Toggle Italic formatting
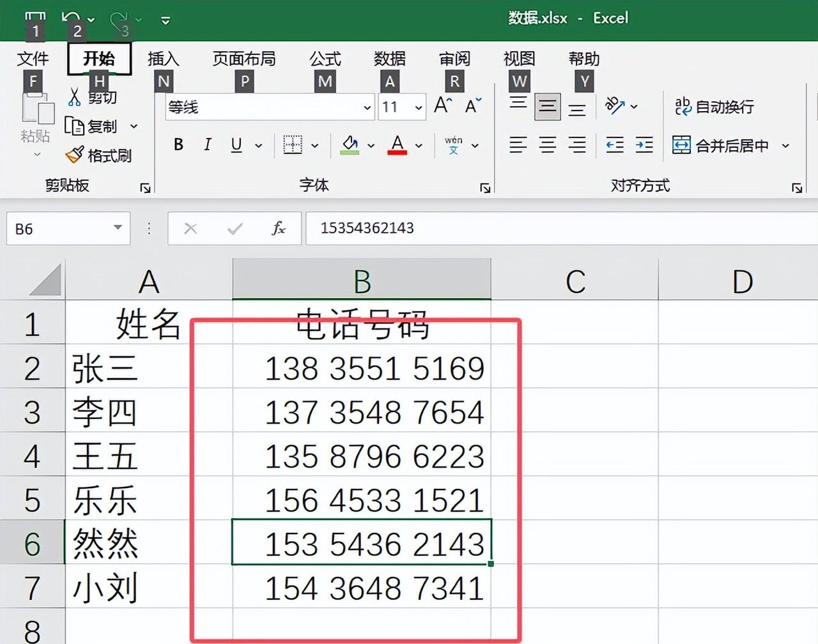This screenshot has width=818, height=644. pos(208,145)
